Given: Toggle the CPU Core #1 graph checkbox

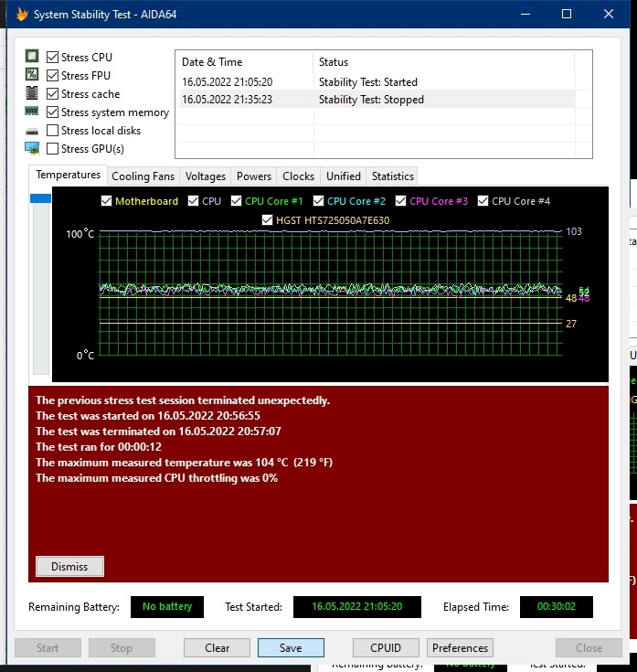Looking at the screenshot, I should [x=236, y=200].
